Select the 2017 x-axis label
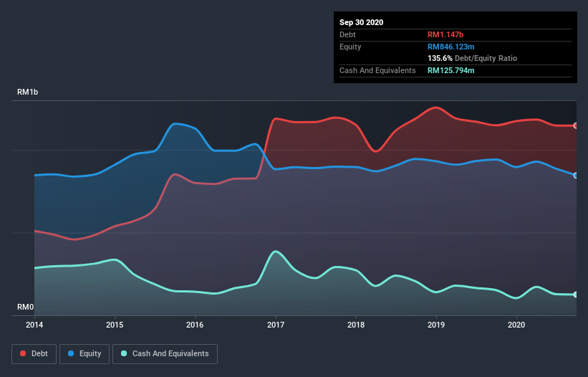Viewport: 588px width, 377px height. click(276, 325)
